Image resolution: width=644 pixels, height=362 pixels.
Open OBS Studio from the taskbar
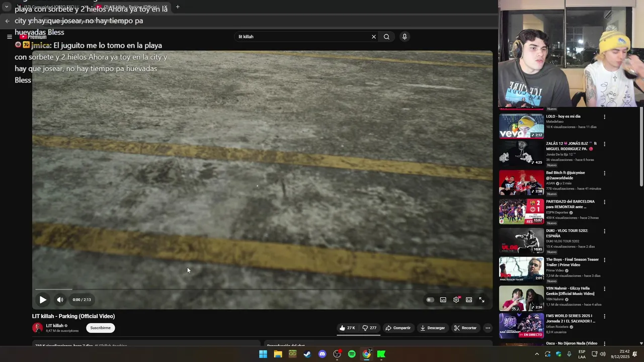click(337, 354)
